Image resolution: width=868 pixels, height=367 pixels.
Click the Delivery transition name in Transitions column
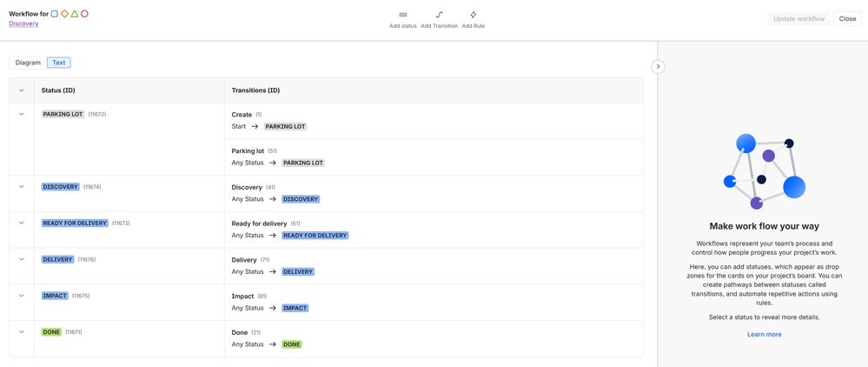tap(244, 260)
